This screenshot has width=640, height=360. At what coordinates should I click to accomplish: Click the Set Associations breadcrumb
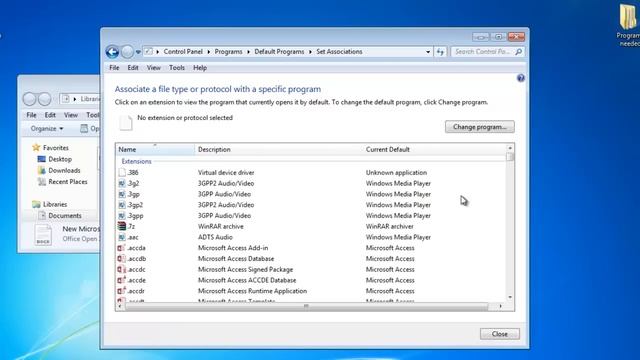pyautogui.click(x=339, y=52)
